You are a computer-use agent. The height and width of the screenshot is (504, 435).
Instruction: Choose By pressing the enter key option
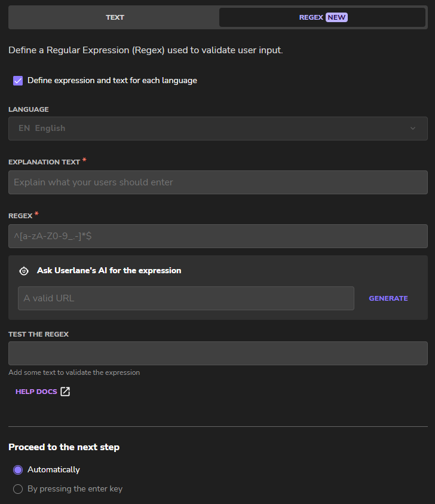[x=18, y=489]
